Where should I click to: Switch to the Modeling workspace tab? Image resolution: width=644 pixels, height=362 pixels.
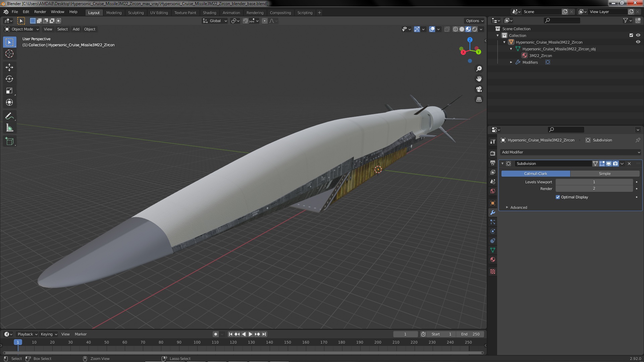114,12
